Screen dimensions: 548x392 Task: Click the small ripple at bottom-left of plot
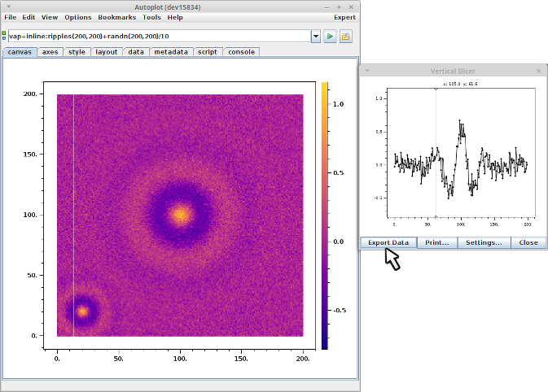82,311
